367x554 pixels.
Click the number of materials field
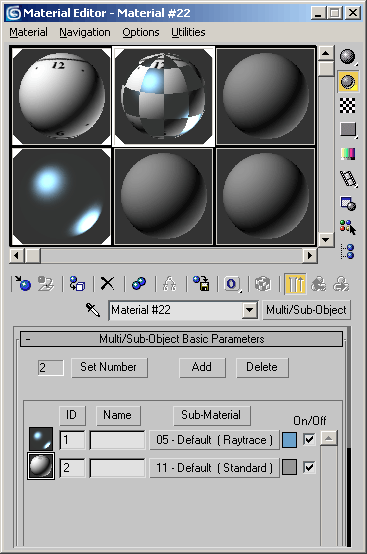tap(51, 368)
